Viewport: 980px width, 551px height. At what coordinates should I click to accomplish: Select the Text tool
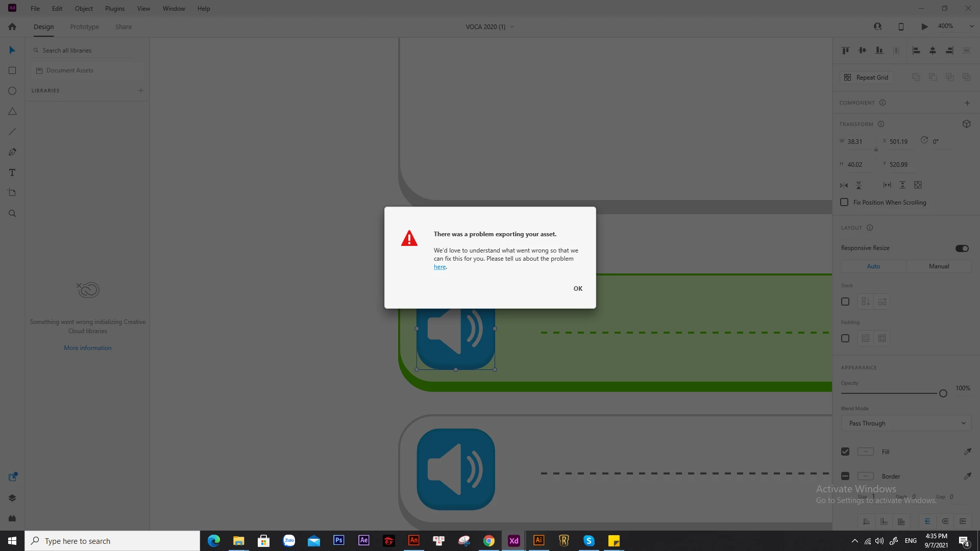pyautogui.click(x=12, y=172)
